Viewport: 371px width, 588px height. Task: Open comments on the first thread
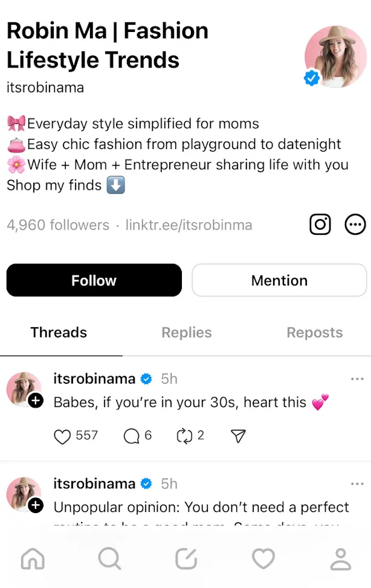pos(131,436)
